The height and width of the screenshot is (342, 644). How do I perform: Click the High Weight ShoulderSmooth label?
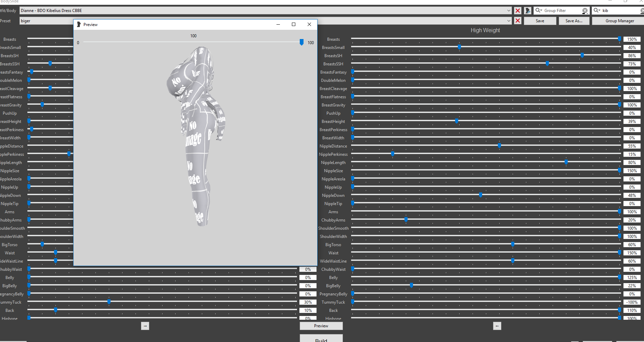coord(333,228)
